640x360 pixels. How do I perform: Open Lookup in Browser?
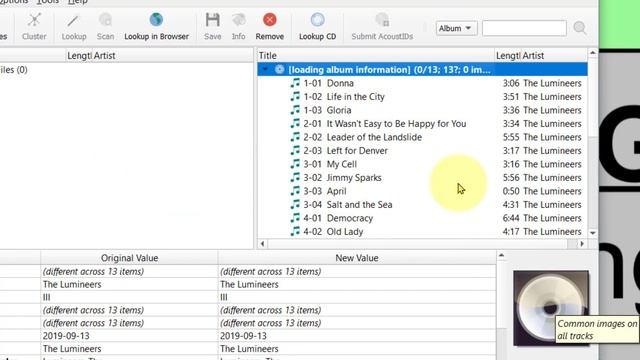(156, 27)
